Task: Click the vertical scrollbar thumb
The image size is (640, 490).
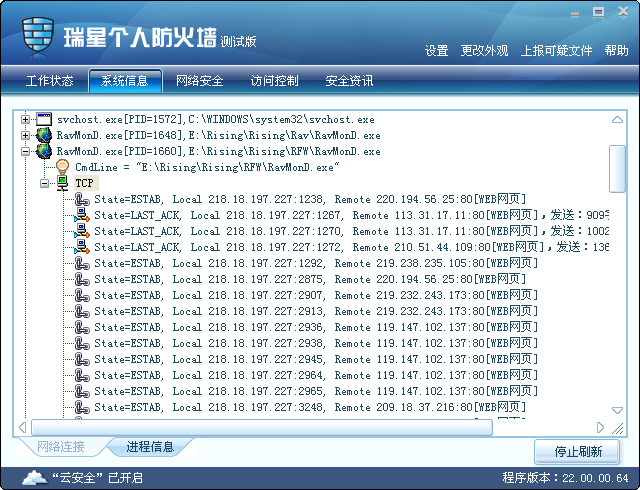Action: pyautogui.click(x=617, y=169)
